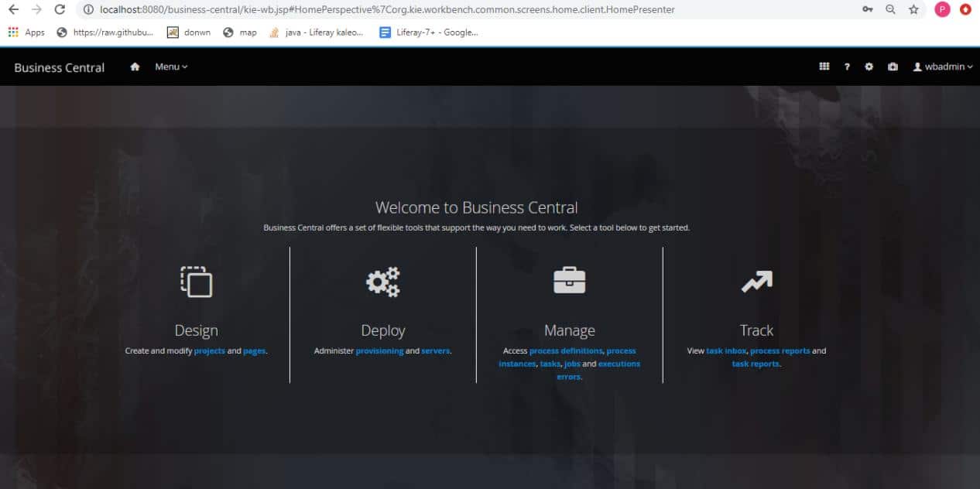Image resolution: width=980 pixels, height=489 pixels.
Task: Open help using the question mark icon
Action: coord(846,67)
